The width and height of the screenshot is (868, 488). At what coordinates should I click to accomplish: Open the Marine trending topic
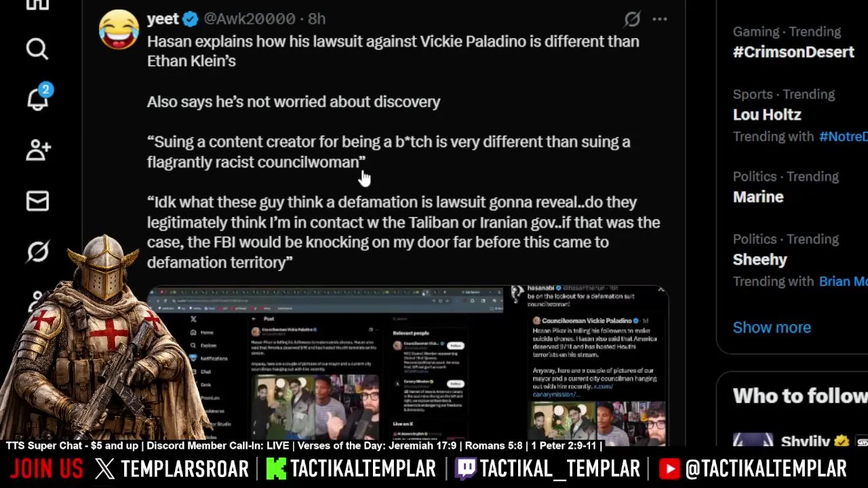click(758, 197)
